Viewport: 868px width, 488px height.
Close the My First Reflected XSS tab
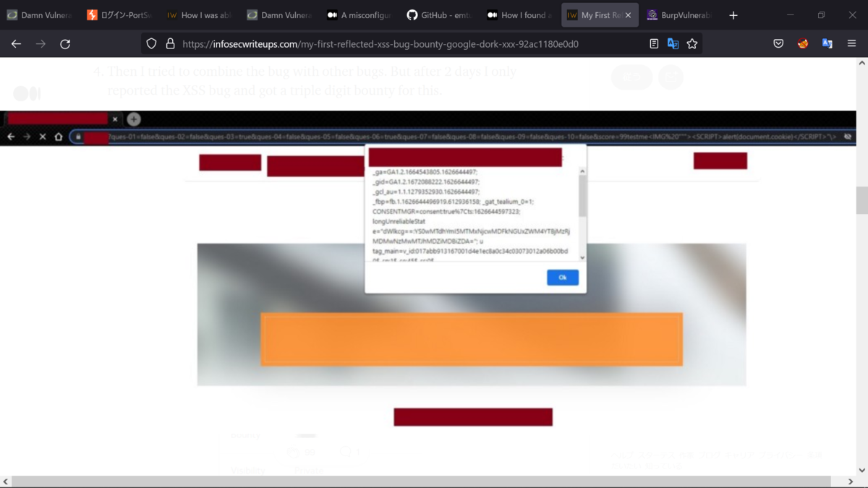628,15
